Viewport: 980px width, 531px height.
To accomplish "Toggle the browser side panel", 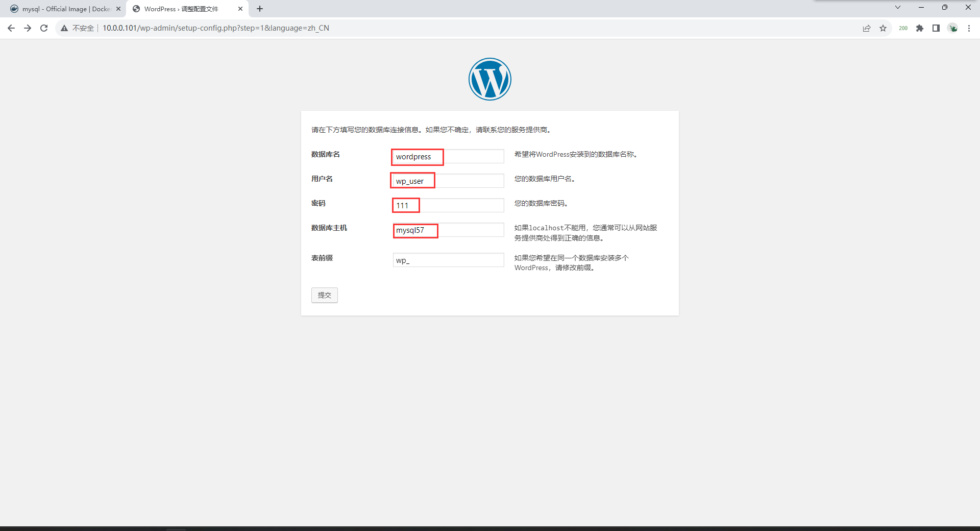I will point(936,28).
